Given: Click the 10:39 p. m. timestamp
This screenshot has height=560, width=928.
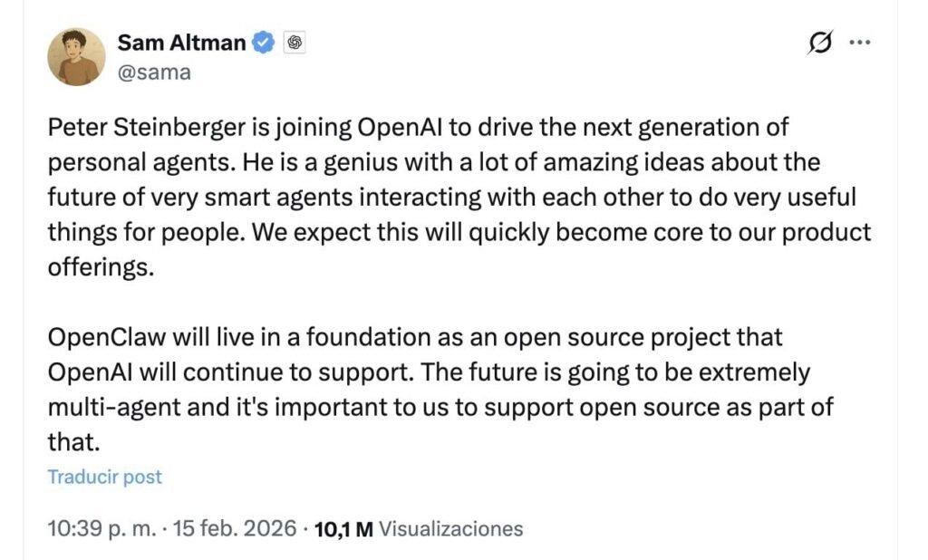Looking at the screenshot, I should [x=101, y=528].
